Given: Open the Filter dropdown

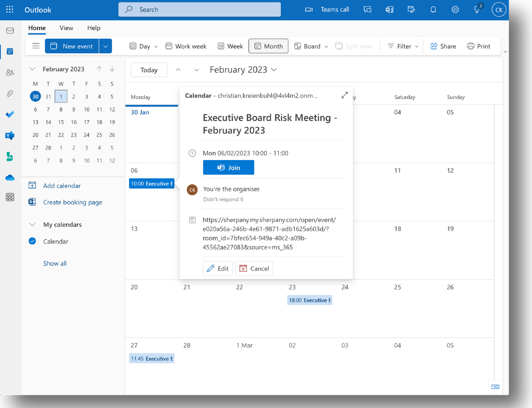Looking at the screenshot, I should pos(401,46).
